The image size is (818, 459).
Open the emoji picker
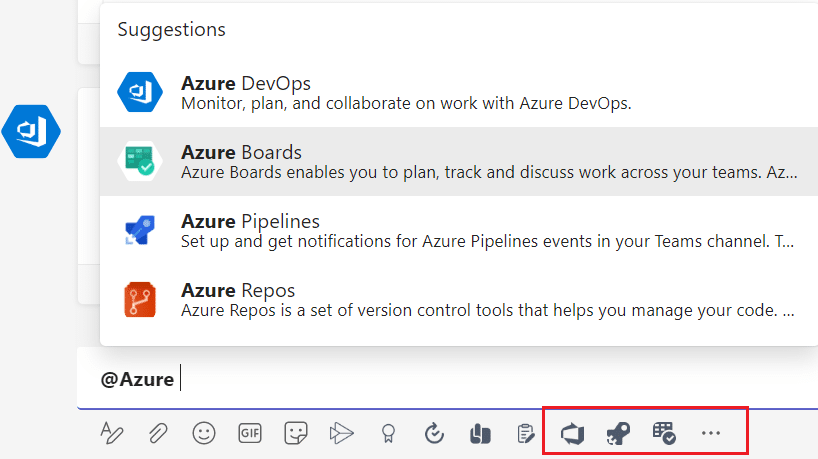point(204,433)
